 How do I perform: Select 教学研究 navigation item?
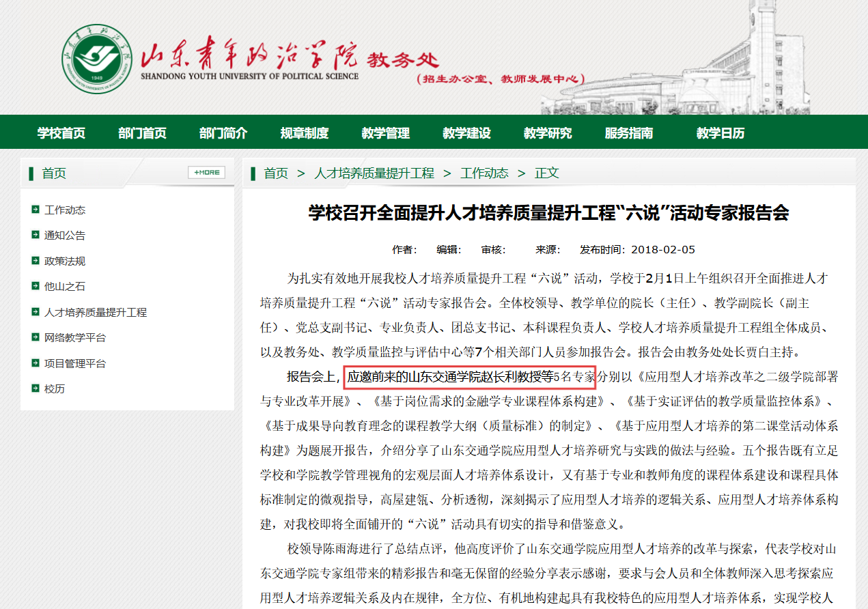(548, 133)
